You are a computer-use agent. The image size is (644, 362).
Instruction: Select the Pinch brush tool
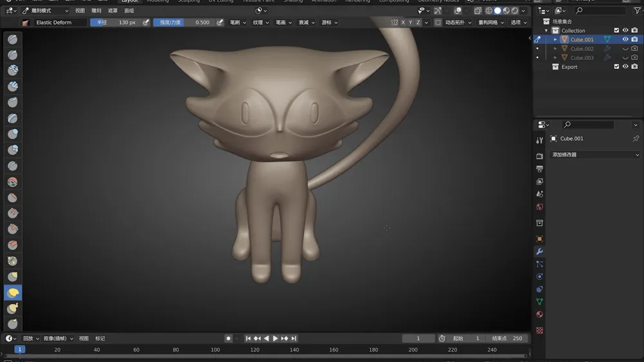tap(13, 261)
